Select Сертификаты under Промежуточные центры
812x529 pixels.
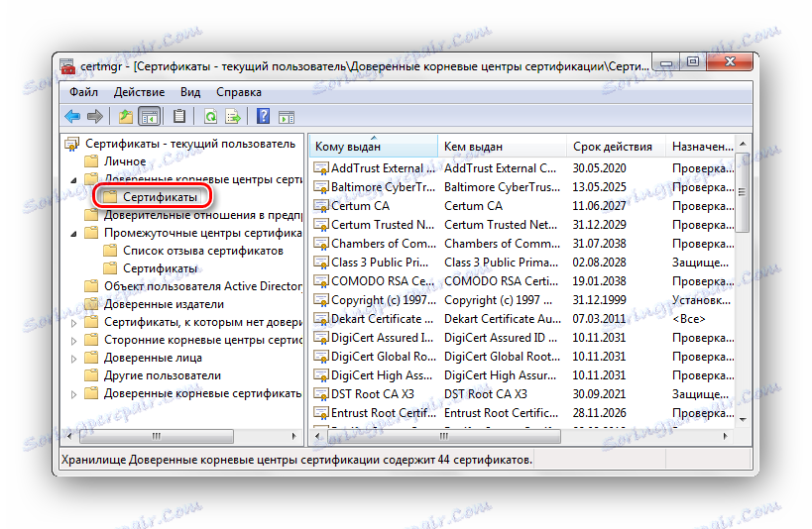[x=160, y=268]
